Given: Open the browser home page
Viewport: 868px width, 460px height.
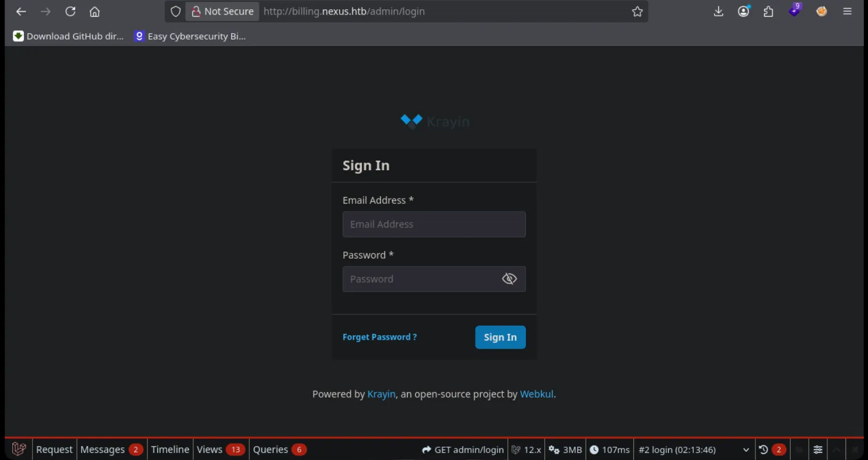Looking at the screenshot, I should 95,12.
